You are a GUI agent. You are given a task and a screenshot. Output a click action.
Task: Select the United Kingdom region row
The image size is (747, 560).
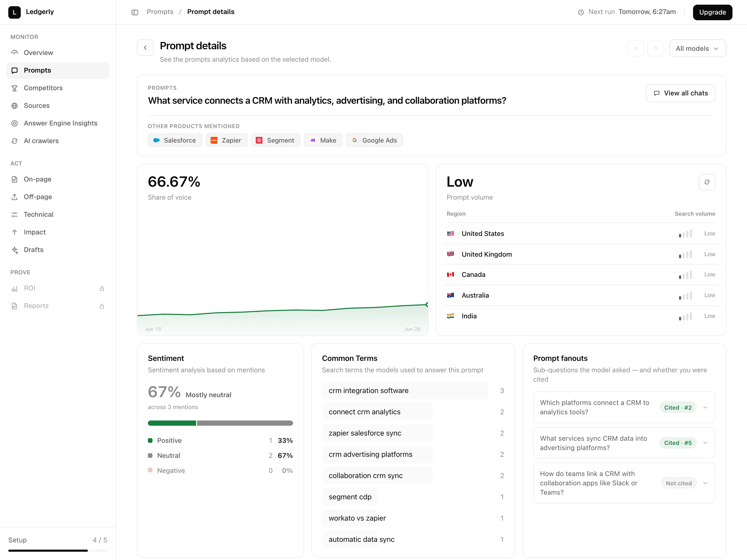[x=581, y=254]
